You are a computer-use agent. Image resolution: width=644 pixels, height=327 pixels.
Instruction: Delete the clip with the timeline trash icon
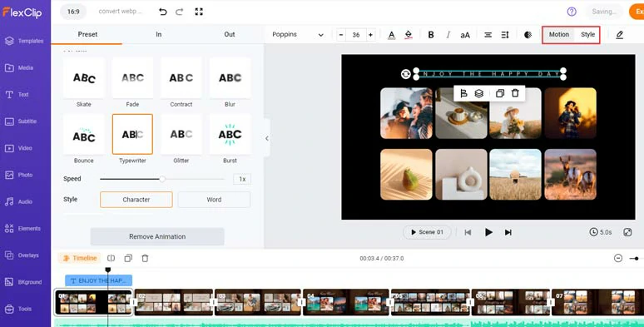tap(145, 259)
